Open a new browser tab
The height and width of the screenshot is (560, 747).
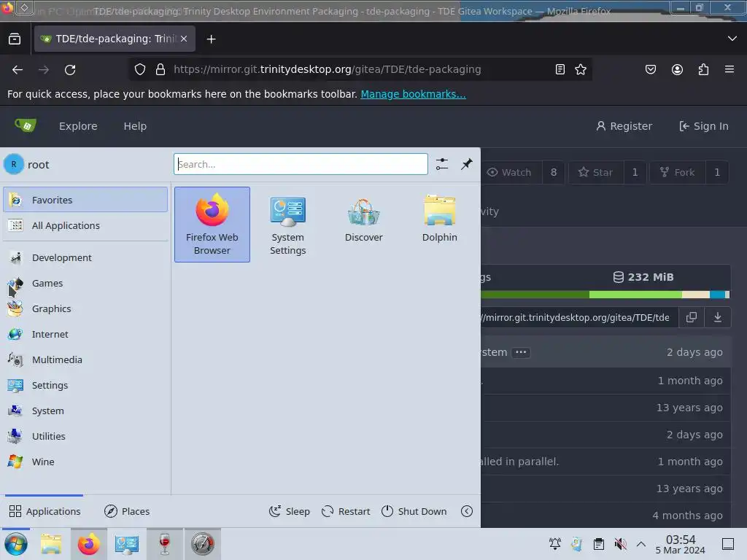pos(211,39)
